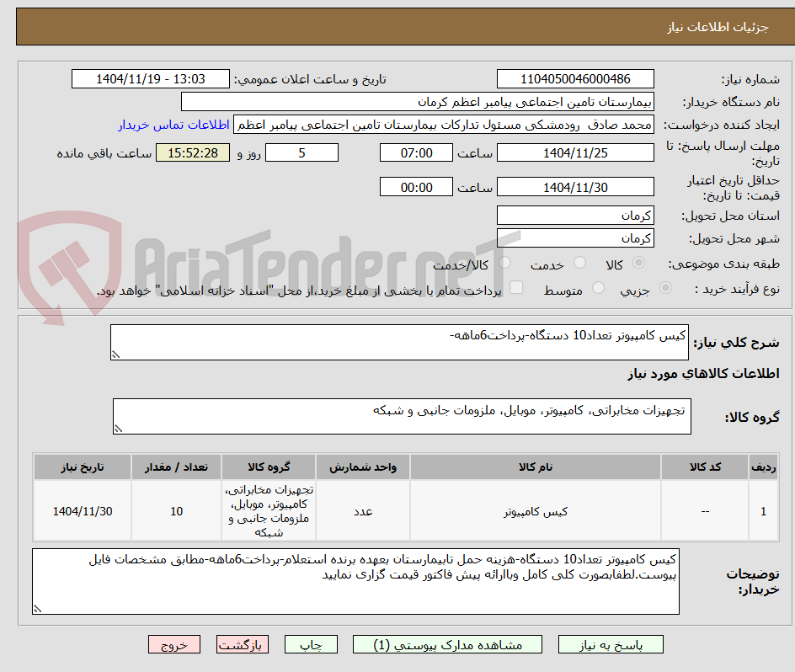Click the remaining time countdown 15:52:28
The height and width of the screenshot is (672, 795).
[x=193, y=152]
